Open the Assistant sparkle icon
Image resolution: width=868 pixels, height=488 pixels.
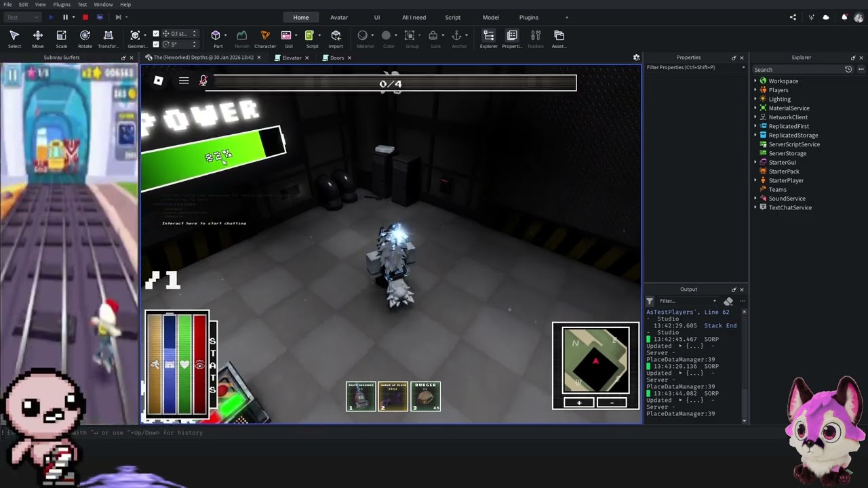pyautogui.click(x=811, y=18)
